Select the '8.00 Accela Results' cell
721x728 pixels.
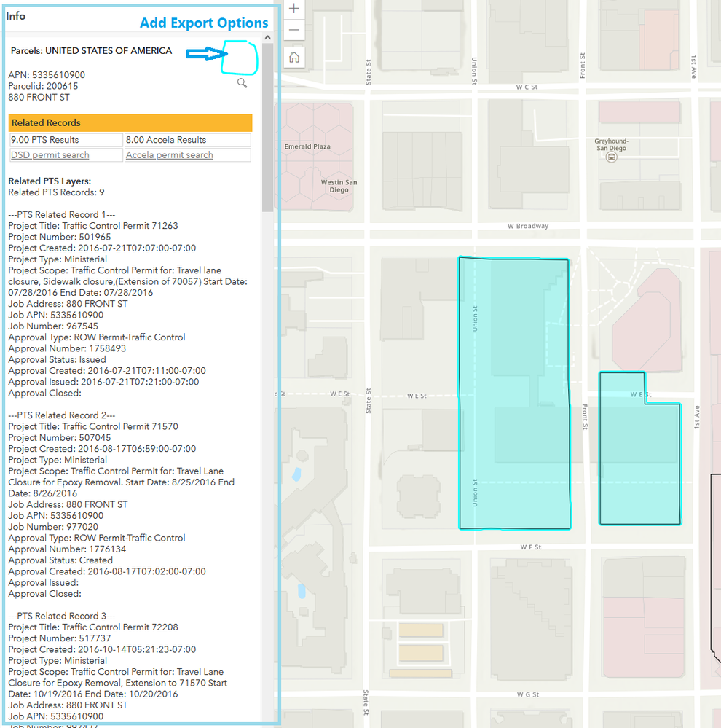point(188,140)
